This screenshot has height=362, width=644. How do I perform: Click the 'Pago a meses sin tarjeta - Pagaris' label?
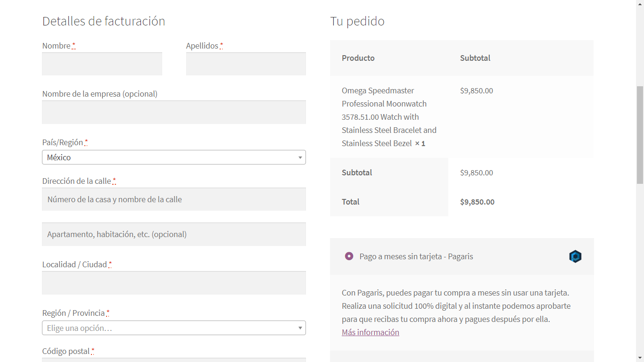[x=416, y=256]
